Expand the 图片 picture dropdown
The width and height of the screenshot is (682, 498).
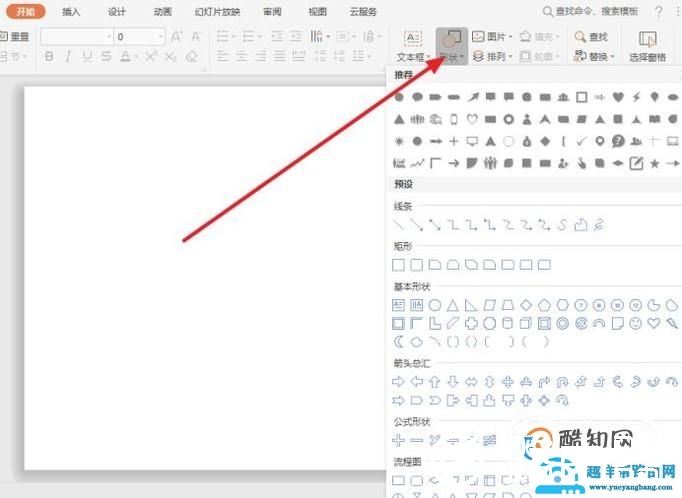point(512,37)
